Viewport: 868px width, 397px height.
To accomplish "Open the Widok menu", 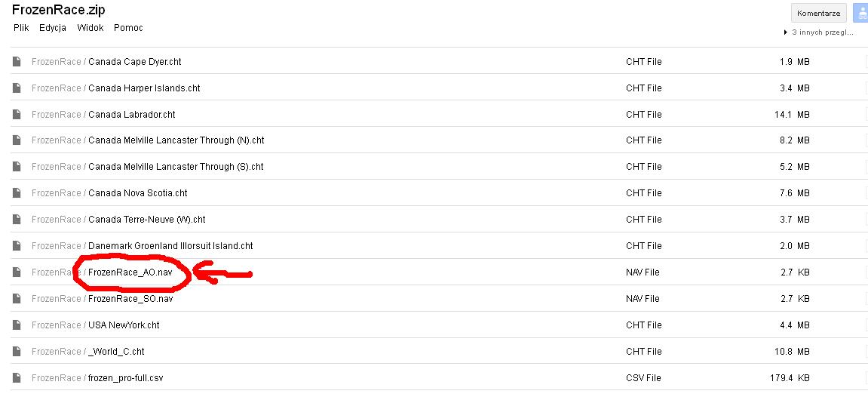I will pos(90,28).
